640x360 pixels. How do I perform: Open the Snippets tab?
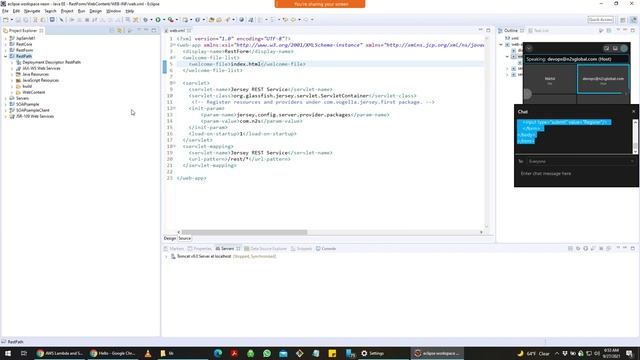302,249
